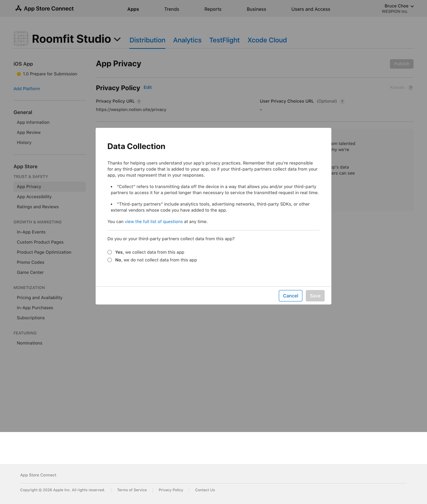Viewport: 427px width, 504px height.
Task: Open Pricing and Availability in sidebar
Action: [x=39, y=298]
